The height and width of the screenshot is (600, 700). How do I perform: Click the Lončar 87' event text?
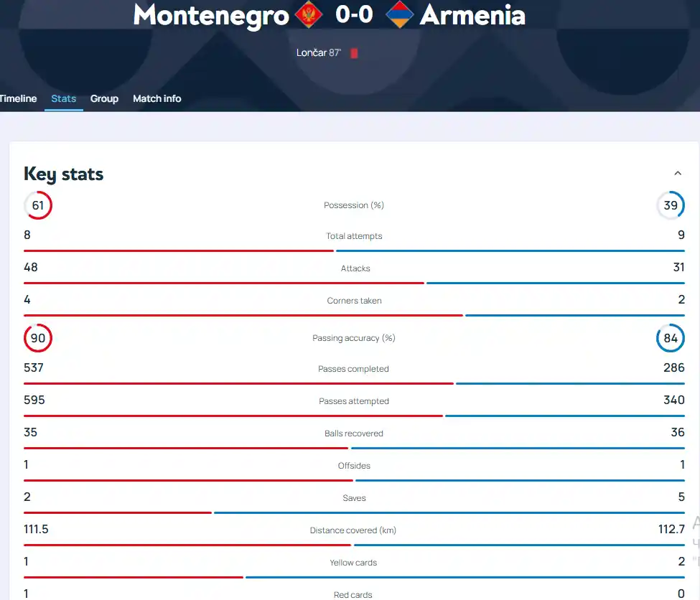pos(318,52)
